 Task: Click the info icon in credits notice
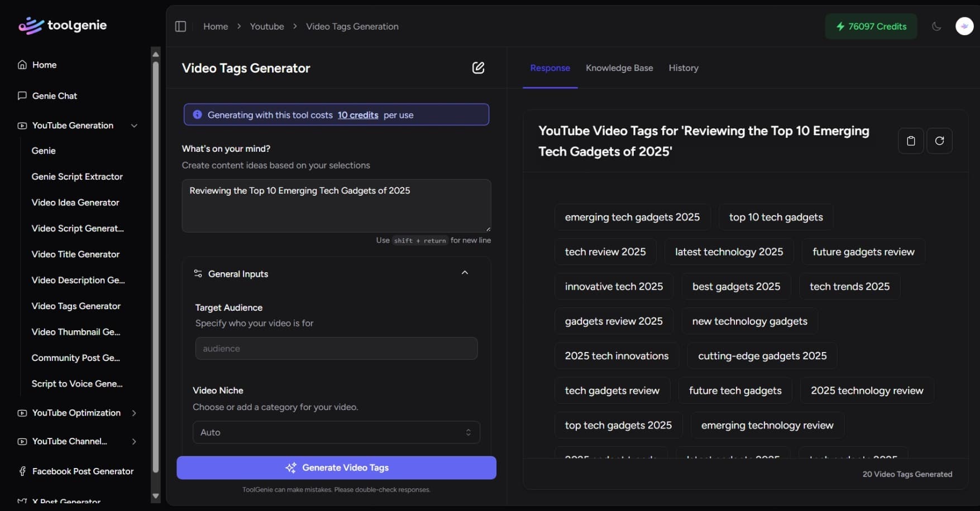(197, 115)
